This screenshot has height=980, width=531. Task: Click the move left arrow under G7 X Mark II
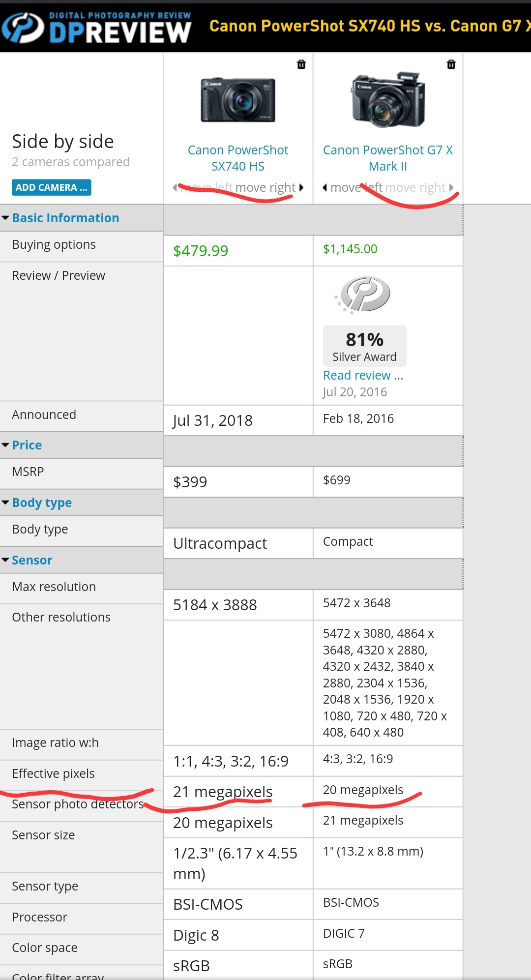coord(325,187)
